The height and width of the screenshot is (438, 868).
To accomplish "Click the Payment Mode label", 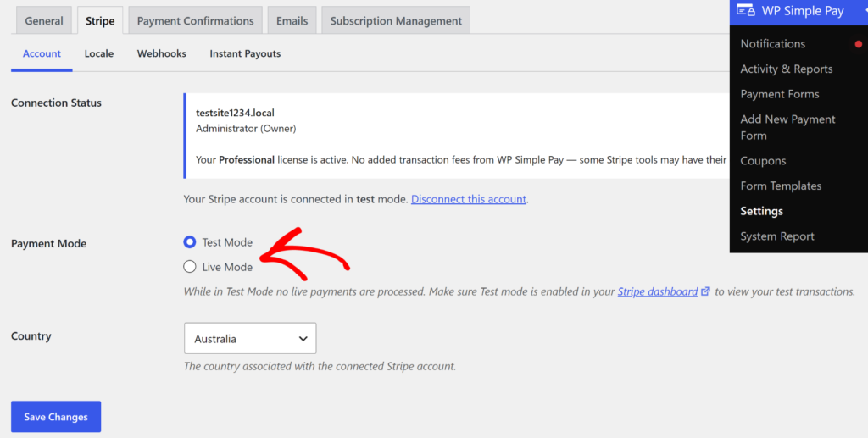I will point(48,243).
